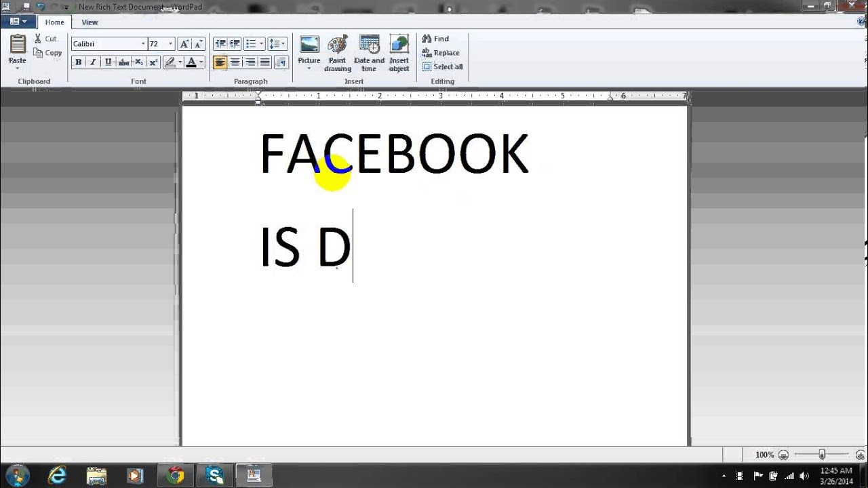Image resolution: width=868 pixels, height=488 pixels.
Task: Toggle italic formatting
Action: (94, 62)
